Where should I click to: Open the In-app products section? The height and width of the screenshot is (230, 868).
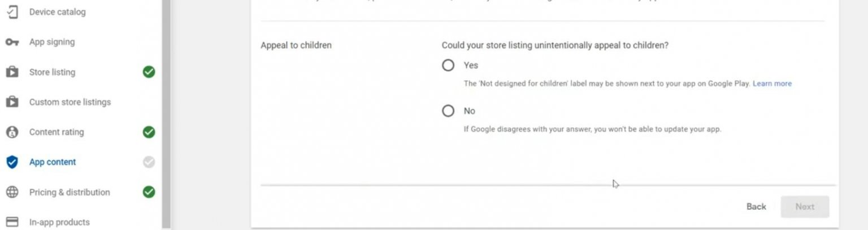tap(59, 222)
